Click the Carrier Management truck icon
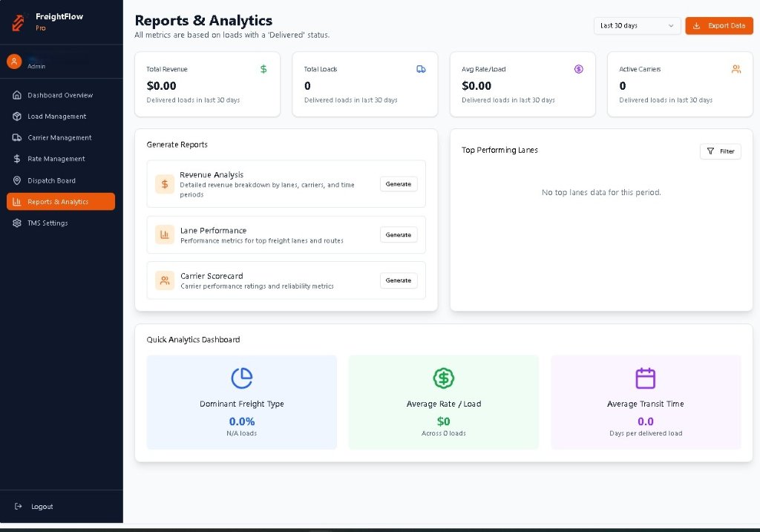 click(x=17, y=137)
